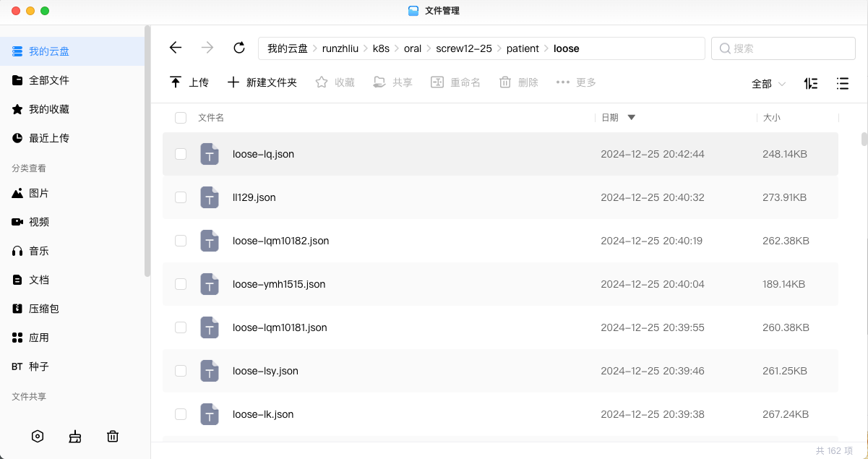Click the rename toolbar icon

pyautogui.click(x=437, y=82)
